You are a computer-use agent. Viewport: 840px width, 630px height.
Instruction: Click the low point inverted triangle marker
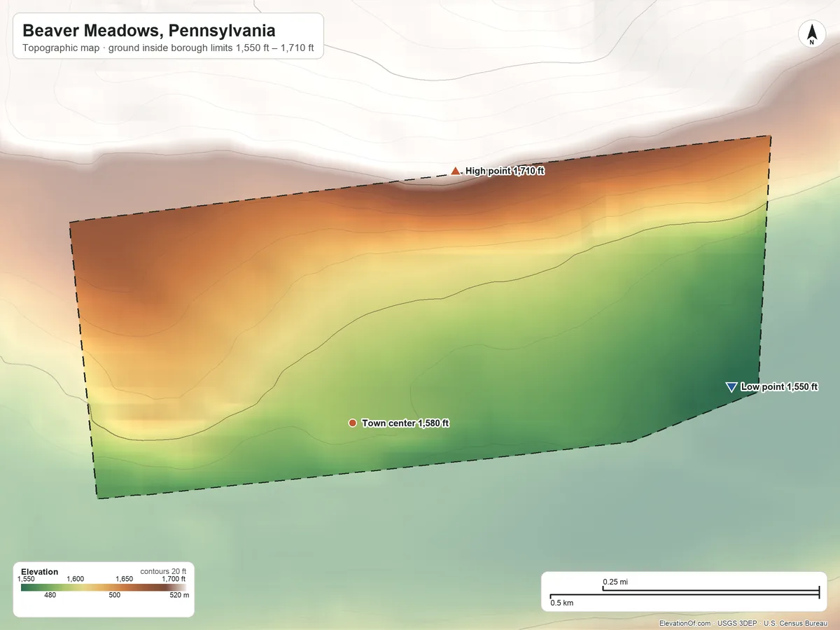pos(731,387)
